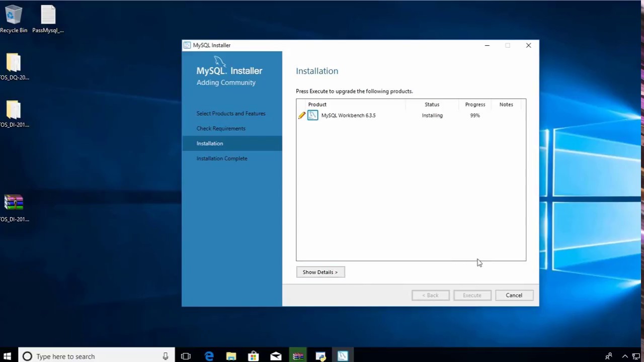Viewport: 644px width, 362px height.
Task: Launch Microsoft Edge from taskbar
Action: [209, 356]
